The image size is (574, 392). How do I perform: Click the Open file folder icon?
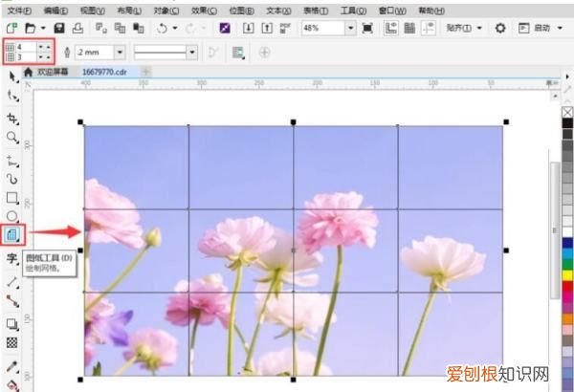click(31, 28)
